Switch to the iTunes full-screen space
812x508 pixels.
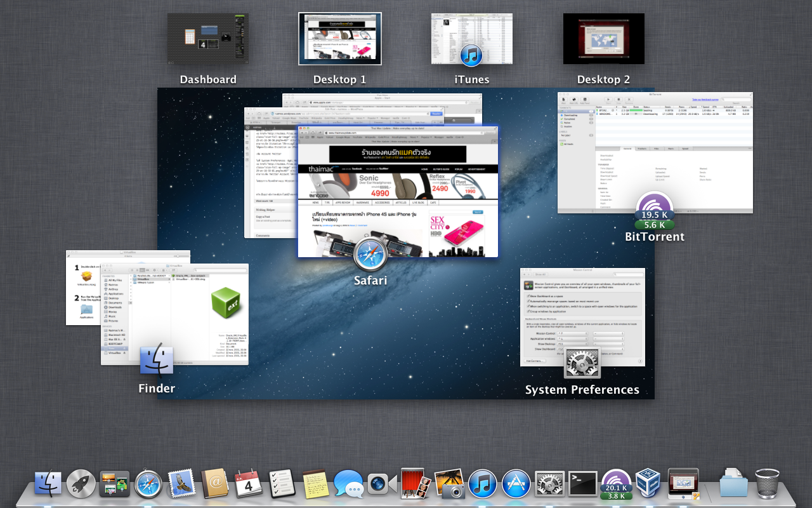(471, 39)
